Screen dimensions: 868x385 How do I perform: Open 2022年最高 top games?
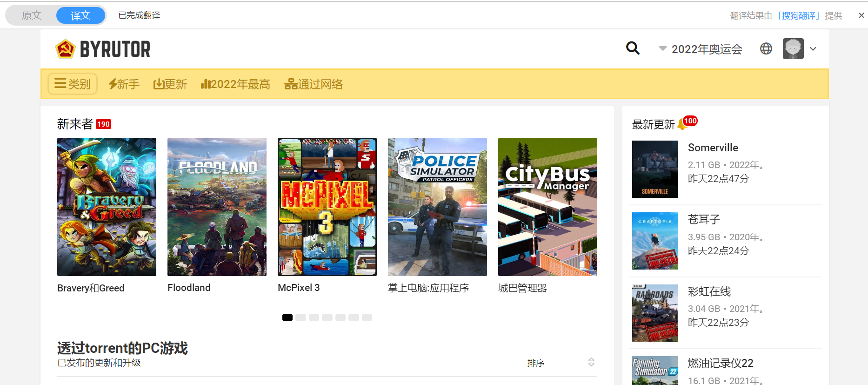(x=235, y=84)
